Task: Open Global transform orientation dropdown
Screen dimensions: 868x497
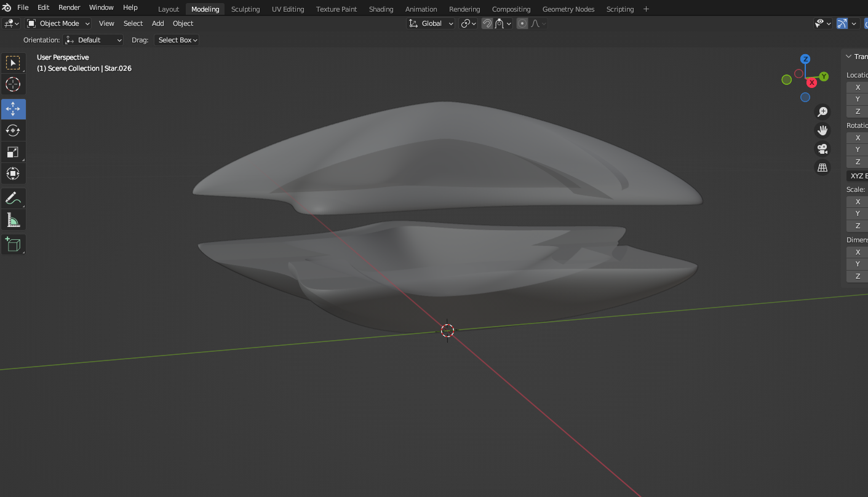Action: point(431,23)
